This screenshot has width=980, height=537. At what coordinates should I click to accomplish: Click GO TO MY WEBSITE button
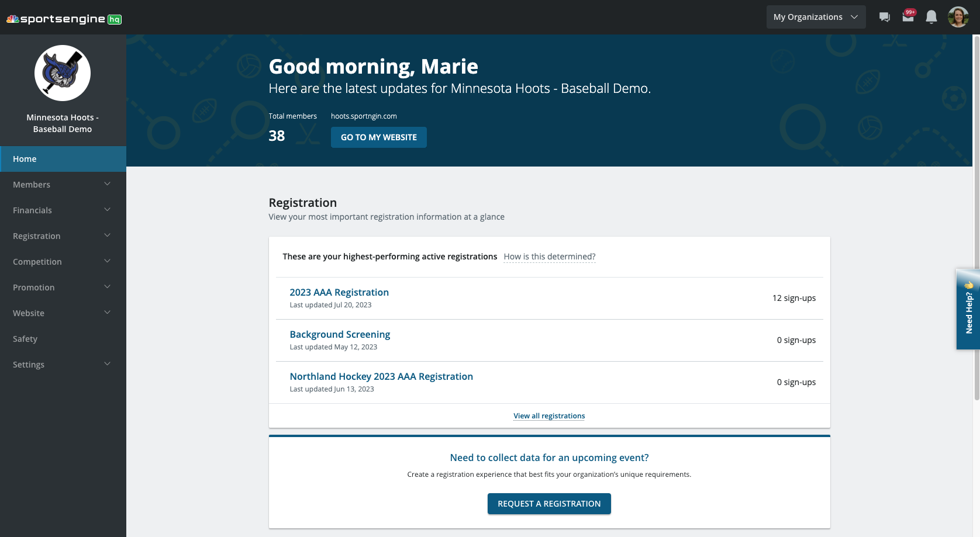point(378,137)
